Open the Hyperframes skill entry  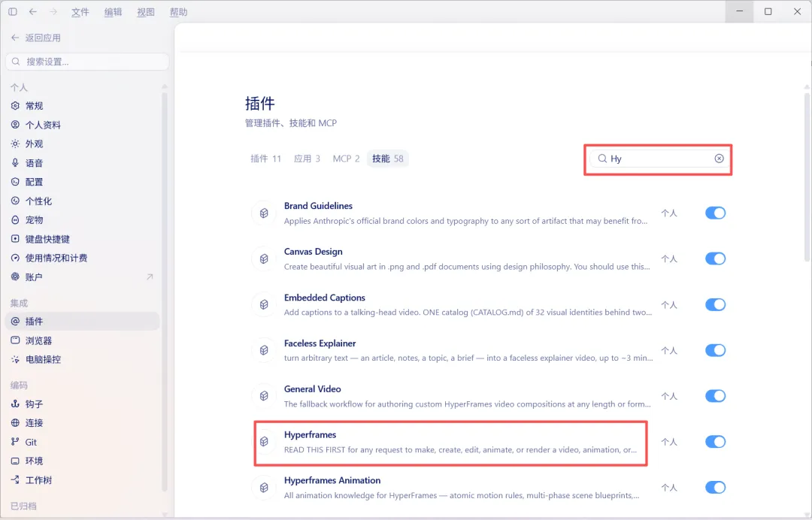pos(450,442)
